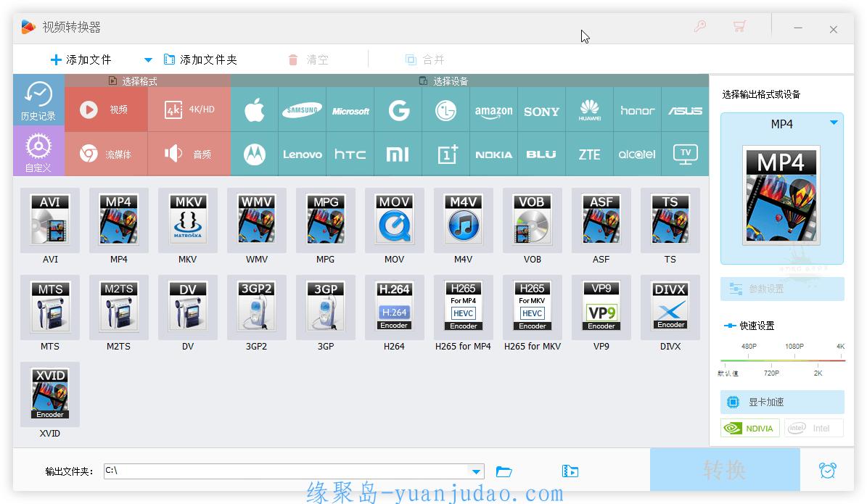Pick the DIVX encoder format
Viewport: 867px width, 504px height.
670,307
